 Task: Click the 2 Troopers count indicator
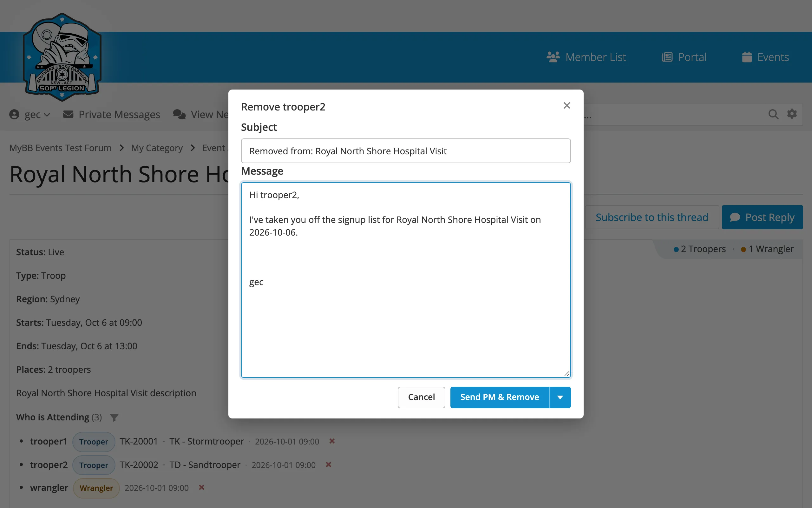click(x=699, y=249)
